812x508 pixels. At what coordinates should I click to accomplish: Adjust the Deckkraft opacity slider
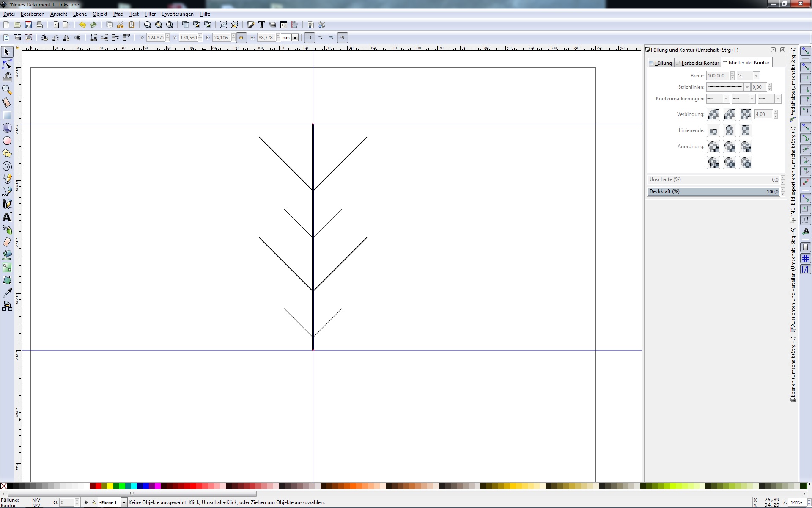(x=713, y=192)
